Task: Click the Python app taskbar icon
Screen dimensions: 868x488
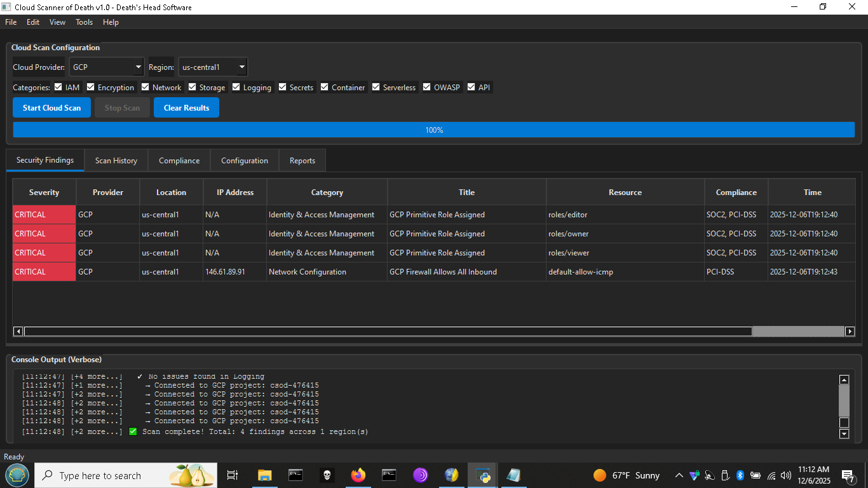Action: (x=483, y=475)
